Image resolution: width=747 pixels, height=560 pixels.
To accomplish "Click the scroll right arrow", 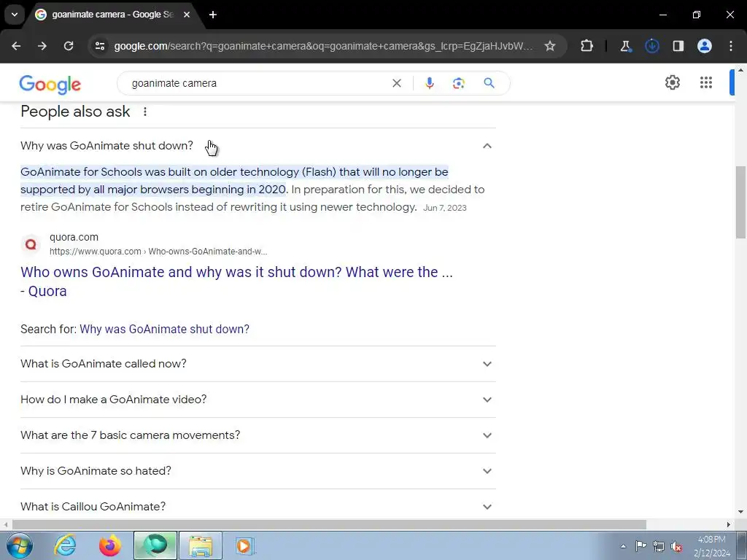I will click(x=729, y=524).
